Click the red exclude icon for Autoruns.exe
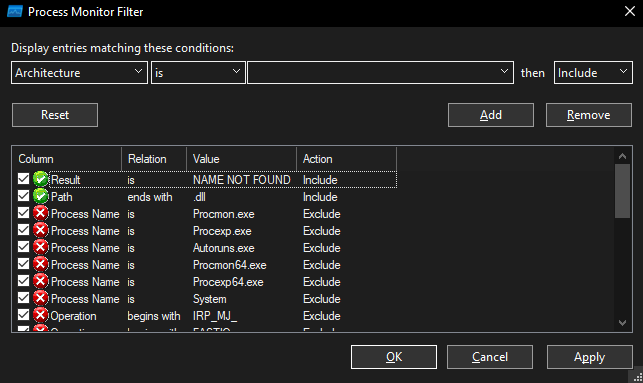643x383 pixels. [41, 247]
